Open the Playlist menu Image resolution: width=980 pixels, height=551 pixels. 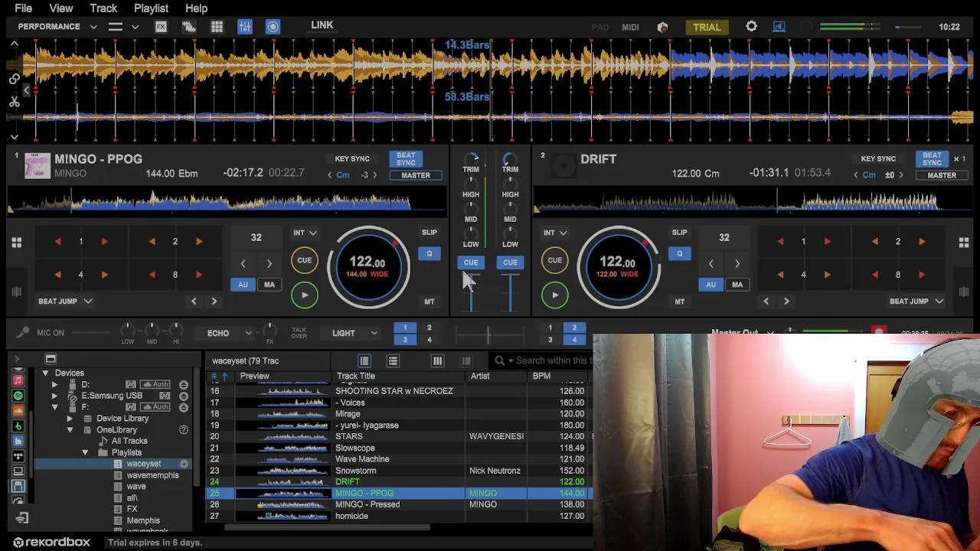pyautogui.click(x=151, y=8)
